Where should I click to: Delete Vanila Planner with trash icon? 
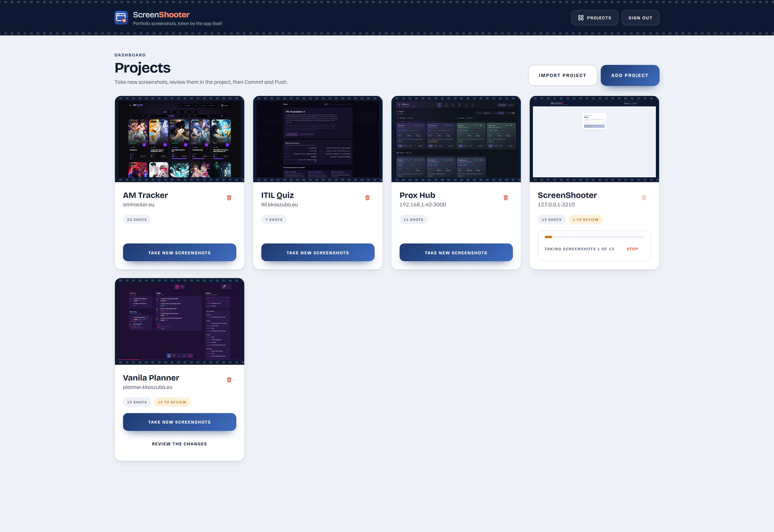coord(229,380)
